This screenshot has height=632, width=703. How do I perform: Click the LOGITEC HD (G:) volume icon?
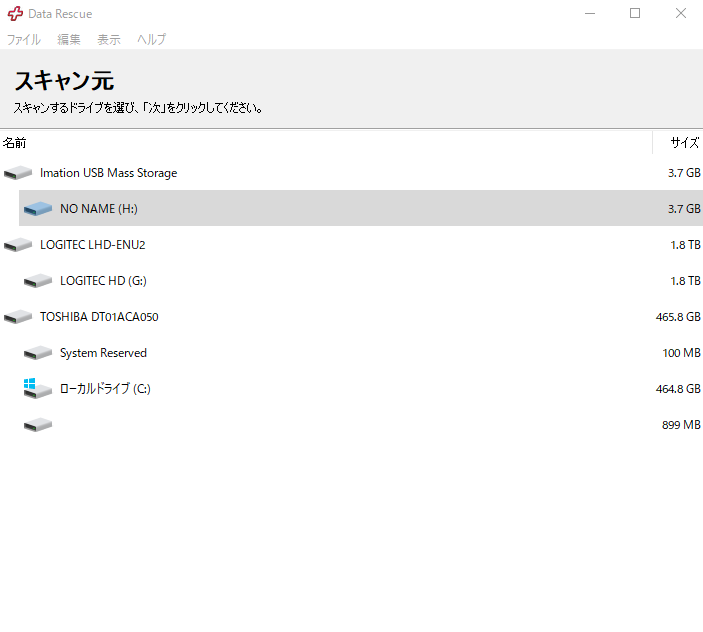pyautogui.click(x=37, y=281)
